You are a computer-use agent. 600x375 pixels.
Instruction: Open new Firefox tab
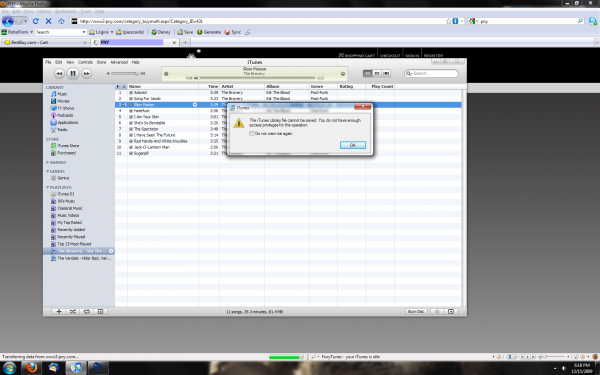tap(185, 42)
